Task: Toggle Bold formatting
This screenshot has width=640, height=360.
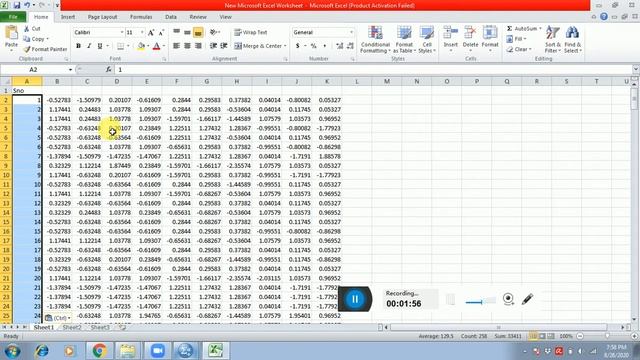Action: (x=78, y=46)
